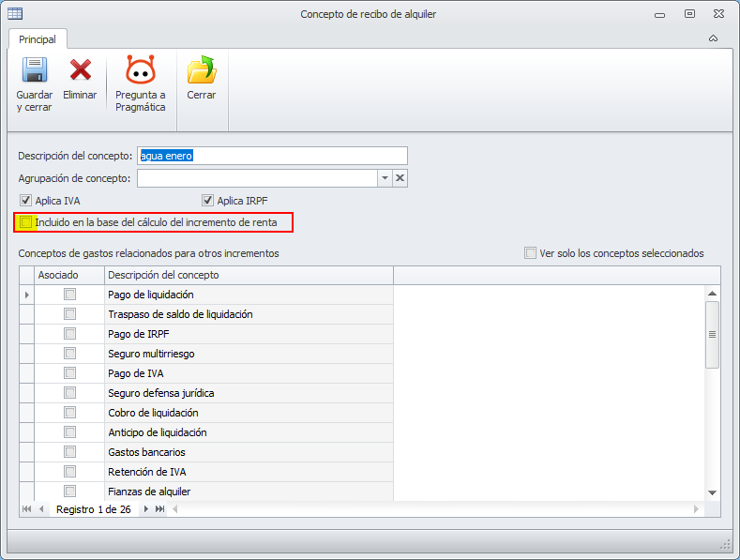Check Asociado for Pago de IRPF
Image resolution: width=740 pixels, height=560 pixels.
click(69, 334)
